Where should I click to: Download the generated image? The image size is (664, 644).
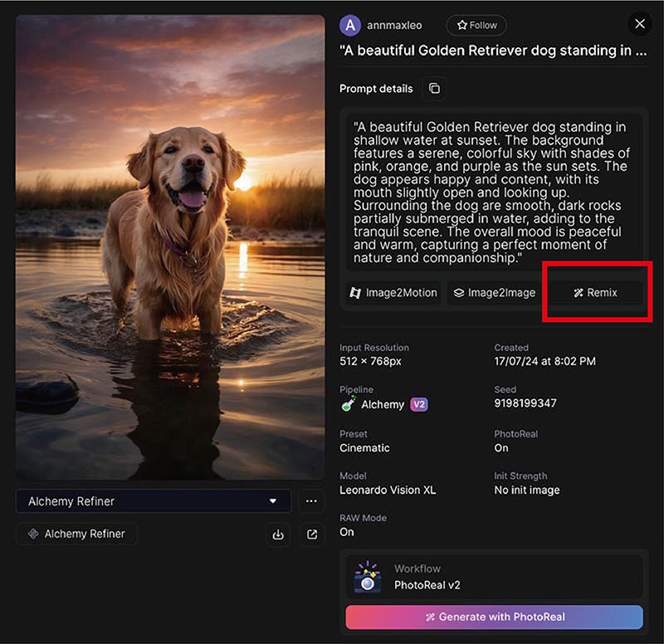pyautogui.click(x=278, y=534)
